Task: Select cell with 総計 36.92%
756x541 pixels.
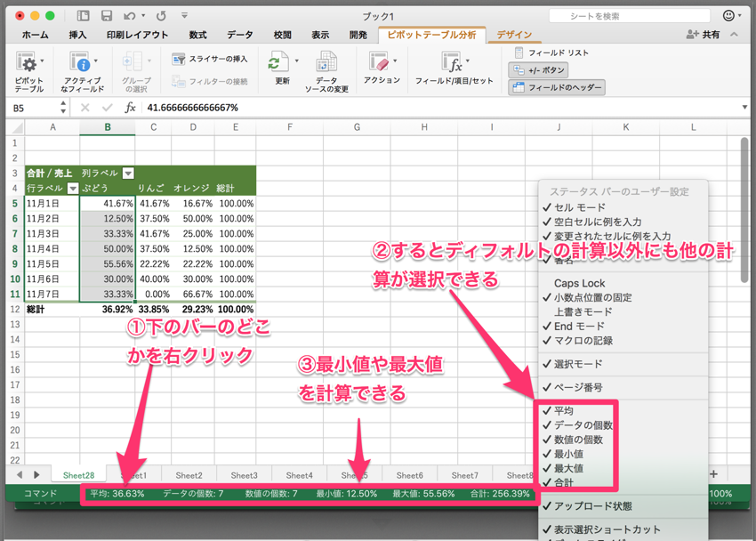Action: (x=108, y=309)
